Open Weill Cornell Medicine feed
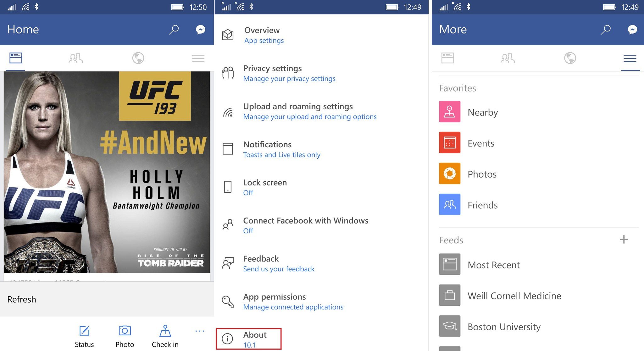Viewport: 644px width, 351px height. (514, 296)
